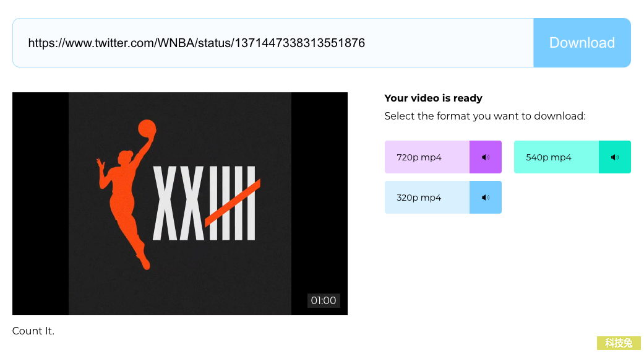Click the purple speaker icon for 720p
Image resolution: width=644 pixels, height=353 pixels.
[486, 157]
